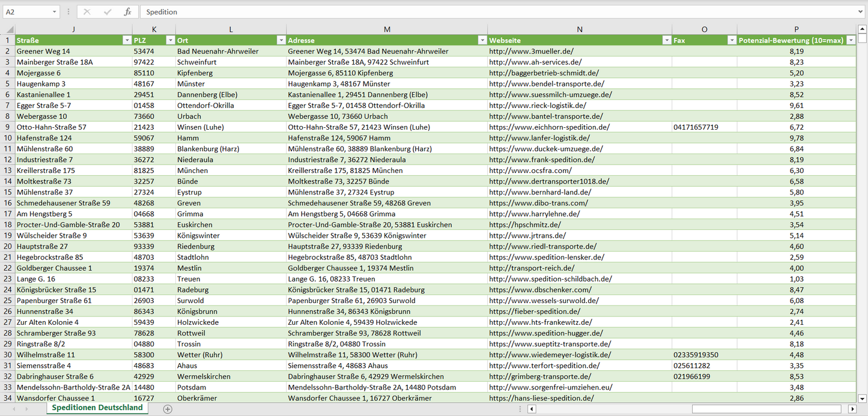Click the vertical scrollbar down arrow
The width and height of the screenshot is (868, 416).
862,397
